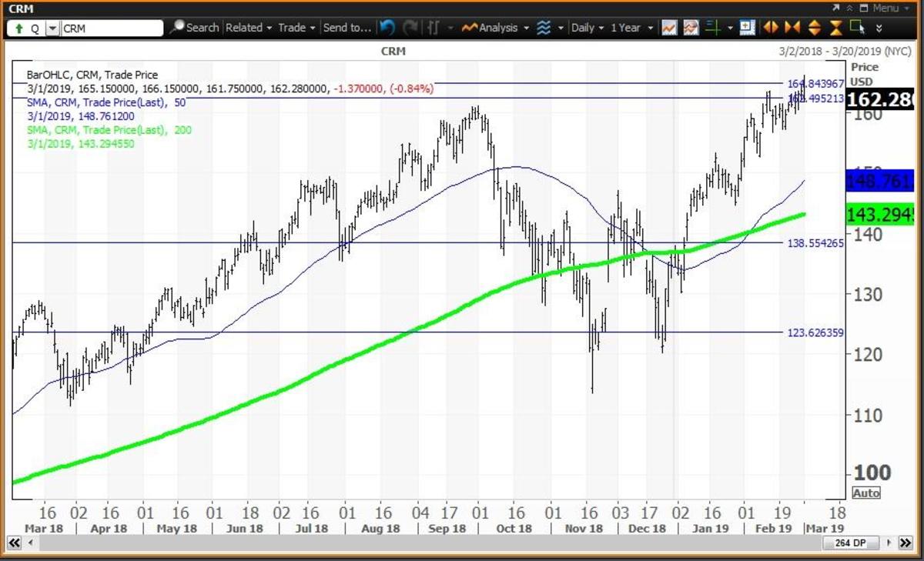924x561 pixels.
Task: Click the Sep 18 month label
Action: pos(447,529)
